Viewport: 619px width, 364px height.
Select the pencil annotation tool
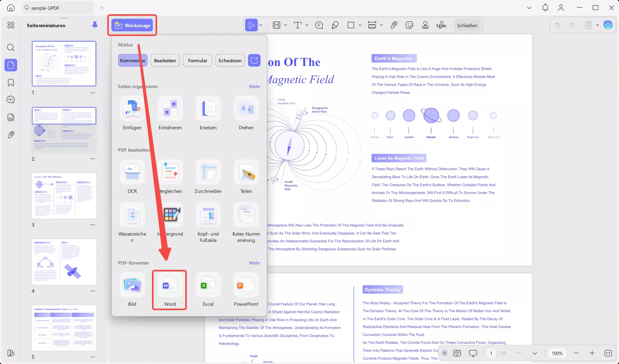[335, 25]
